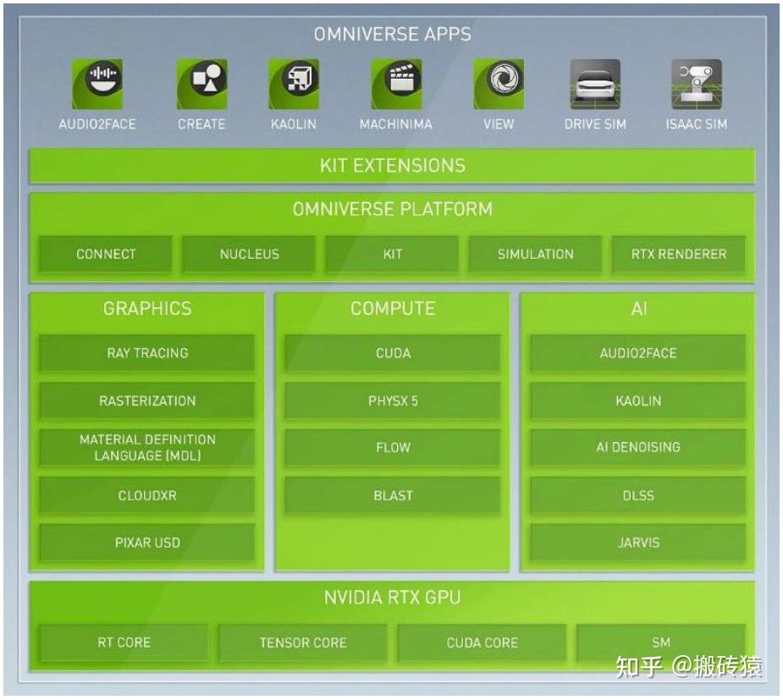
Task: Click the AI section header
Action: point(637,309)
